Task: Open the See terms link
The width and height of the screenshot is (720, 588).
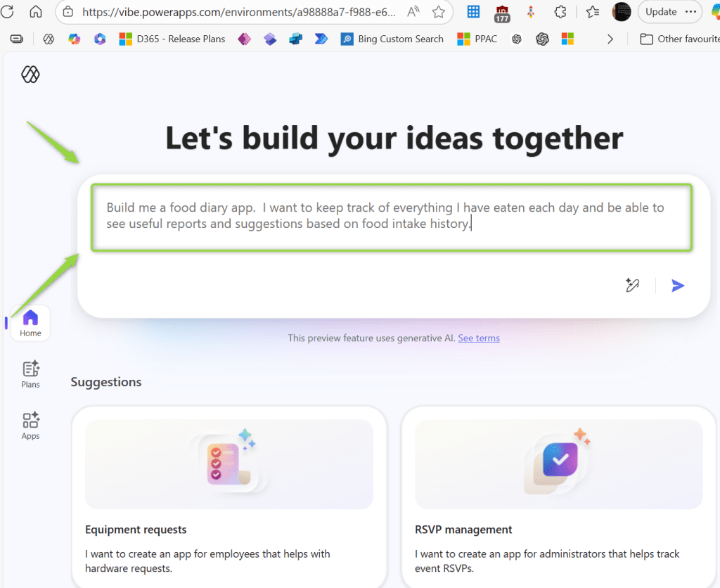Action: (478, 338)
